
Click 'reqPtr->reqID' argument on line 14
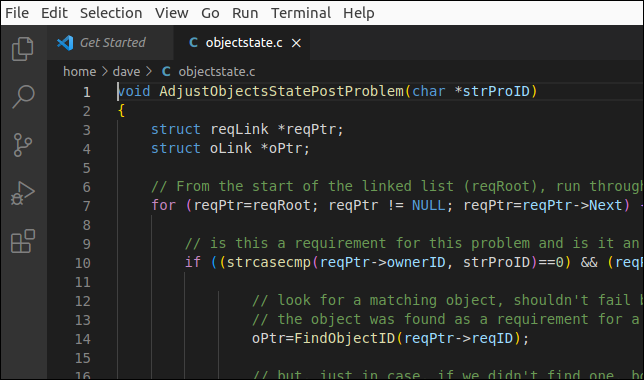(x=458, y=339)
